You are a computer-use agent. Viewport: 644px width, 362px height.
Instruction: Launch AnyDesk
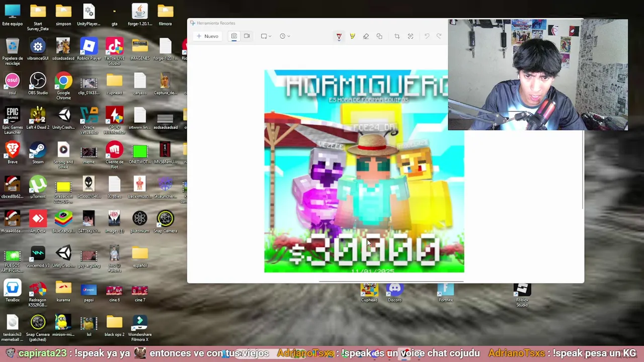click(38, 222)
